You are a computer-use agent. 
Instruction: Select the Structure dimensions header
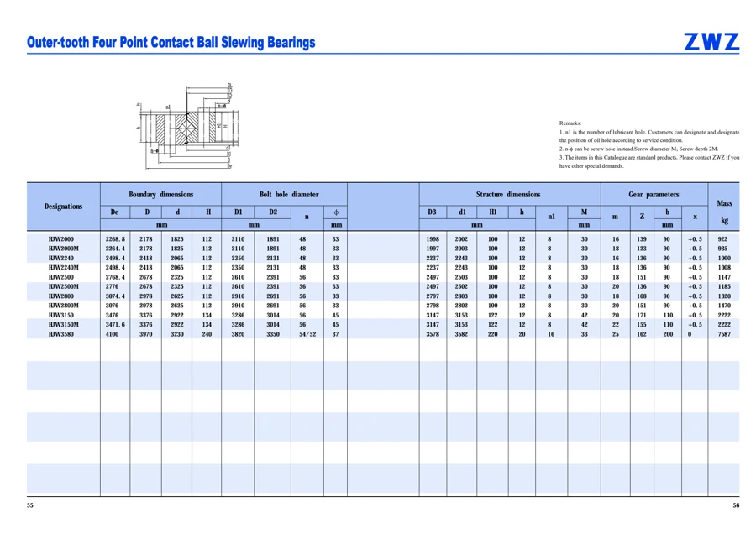[508, 195]
